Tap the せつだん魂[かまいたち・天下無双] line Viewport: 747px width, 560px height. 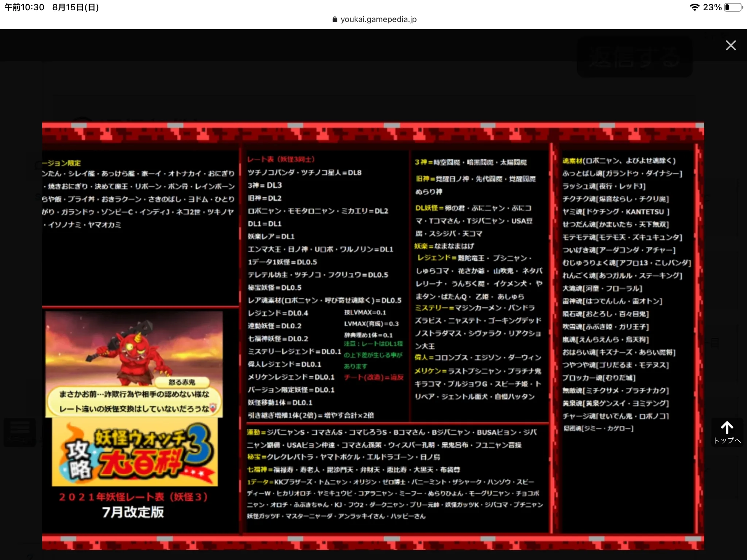pyautogui.click(x=616, y=224)
